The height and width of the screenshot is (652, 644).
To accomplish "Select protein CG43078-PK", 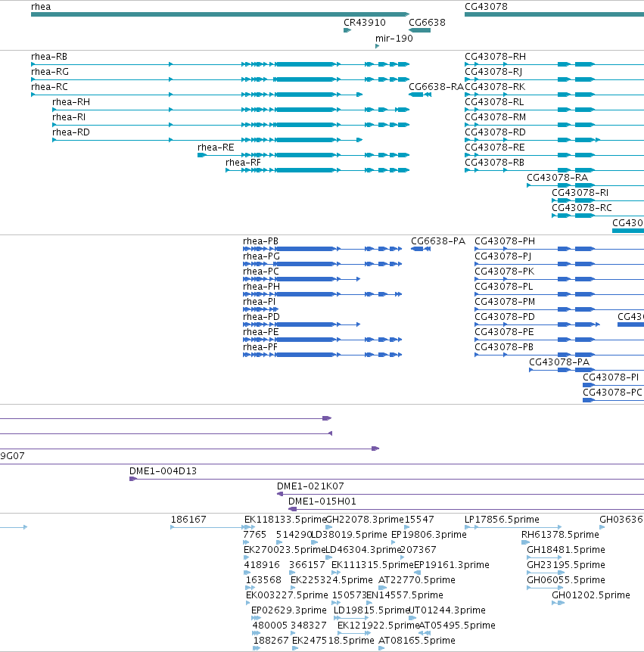I will 559,279.
